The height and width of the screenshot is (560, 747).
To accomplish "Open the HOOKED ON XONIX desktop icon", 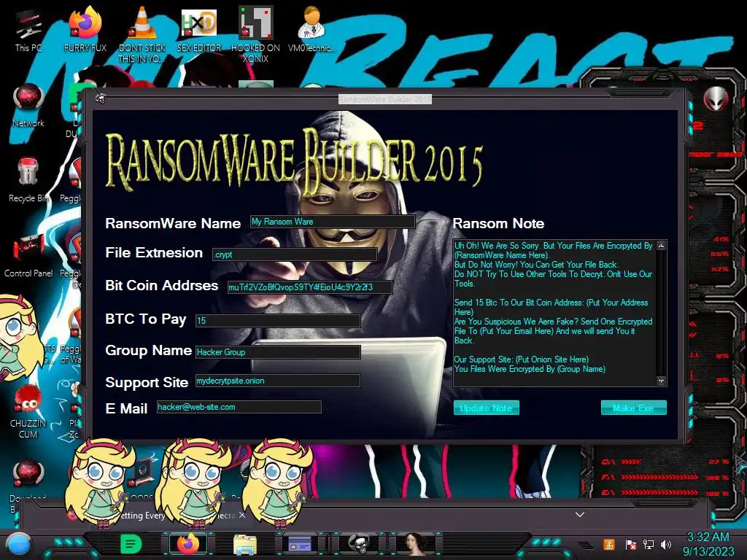I will point(255,34).
